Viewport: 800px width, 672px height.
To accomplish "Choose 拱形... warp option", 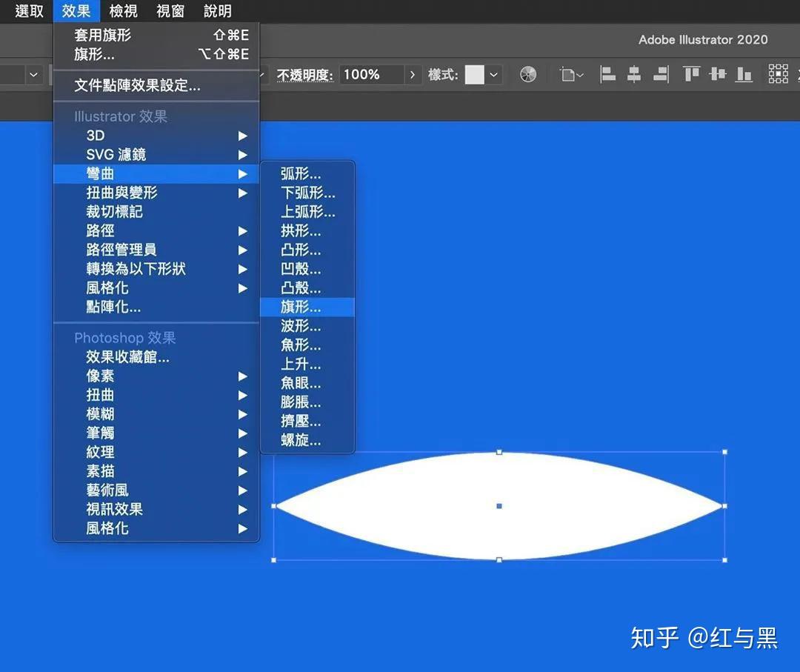I will coord(307,231).
